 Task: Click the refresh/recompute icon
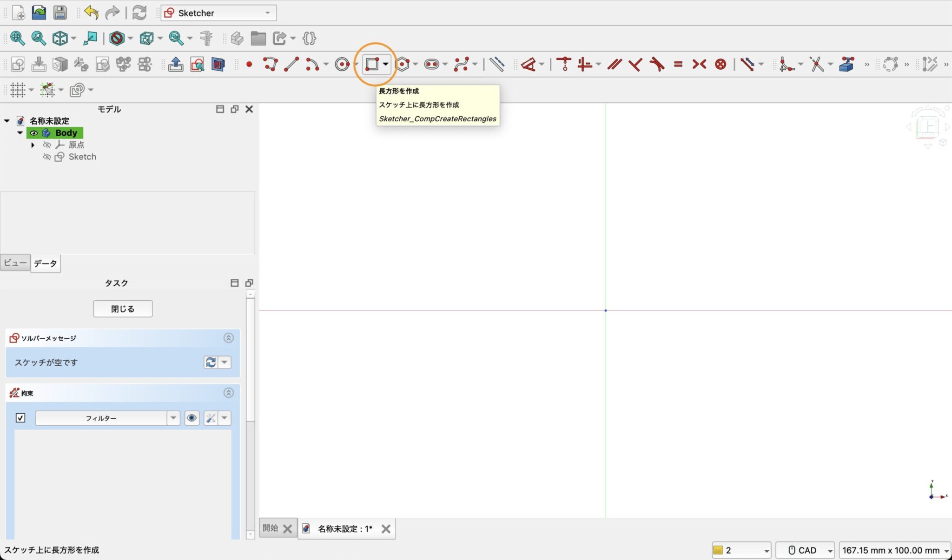click(x=139, y=13)
